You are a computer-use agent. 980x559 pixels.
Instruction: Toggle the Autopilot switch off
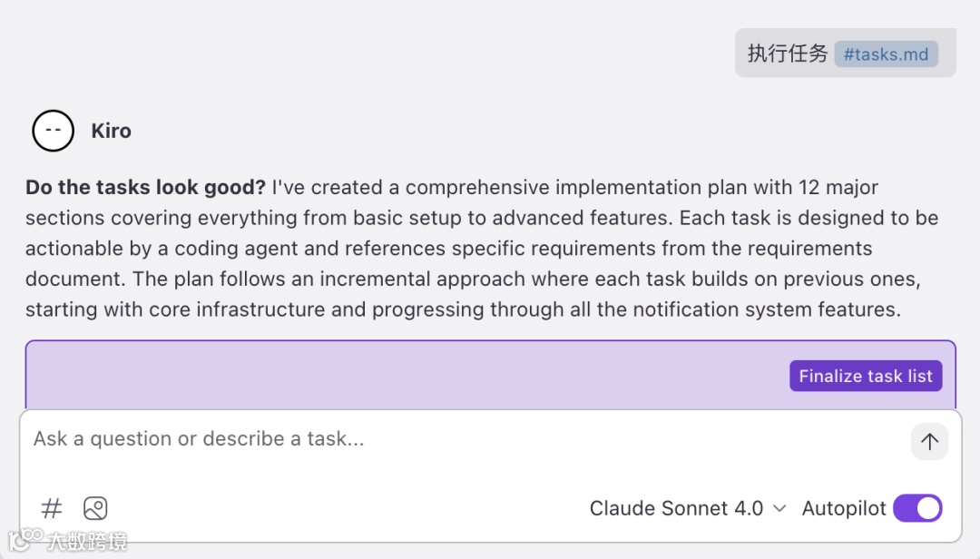tap(917, 508)
